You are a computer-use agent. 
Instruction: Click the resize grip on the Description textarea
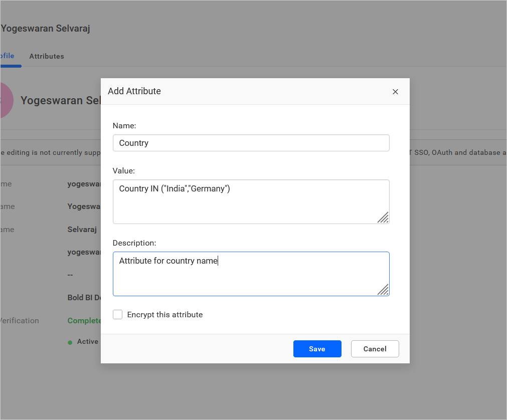coord(383,290)
